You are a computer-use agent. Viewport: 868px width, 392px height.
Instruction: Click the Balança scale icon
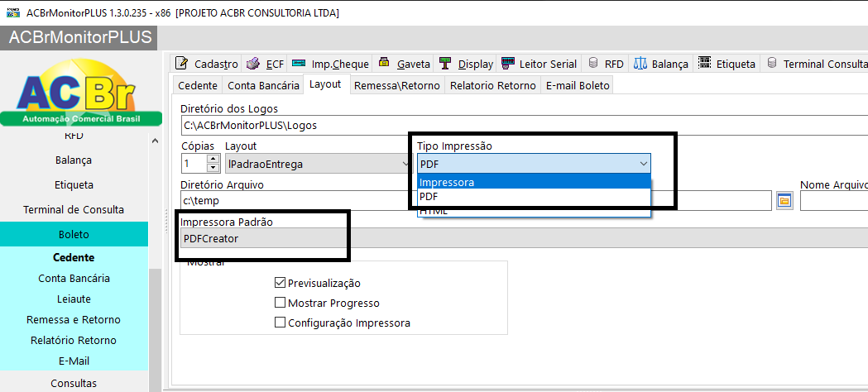(640, 63)
